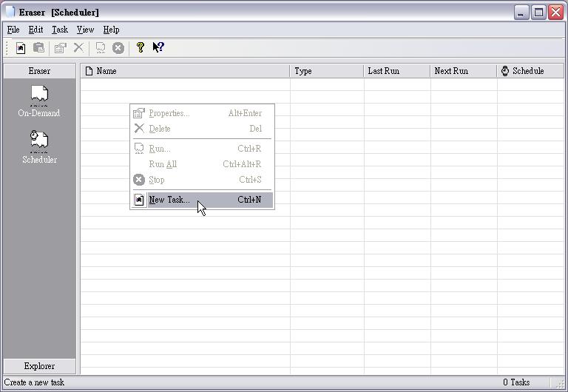
Task: Choose Run... in the context menu
Action: [202, 149]
